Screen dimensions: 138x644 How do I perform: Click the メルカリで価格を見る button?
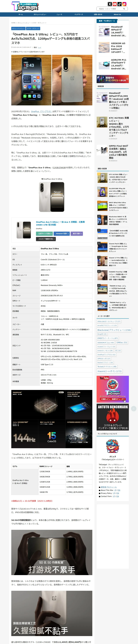click(x=46, y=239)
